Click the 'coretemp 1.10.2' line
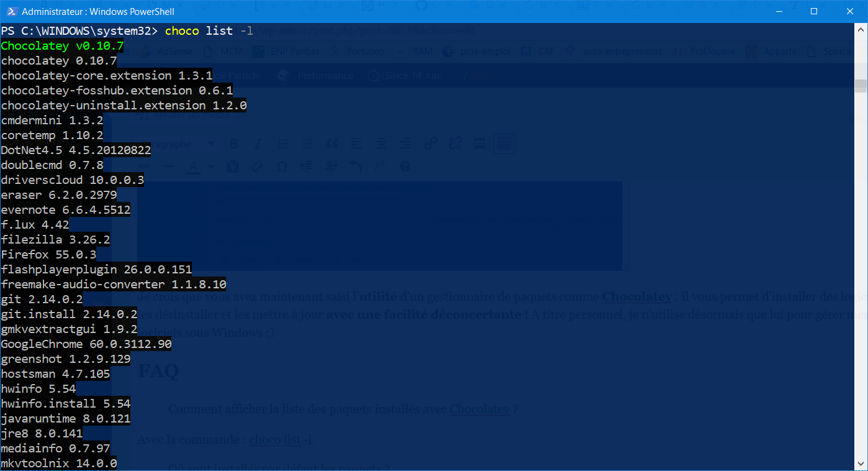The image size is (868, 471). [x=52, y=135]
